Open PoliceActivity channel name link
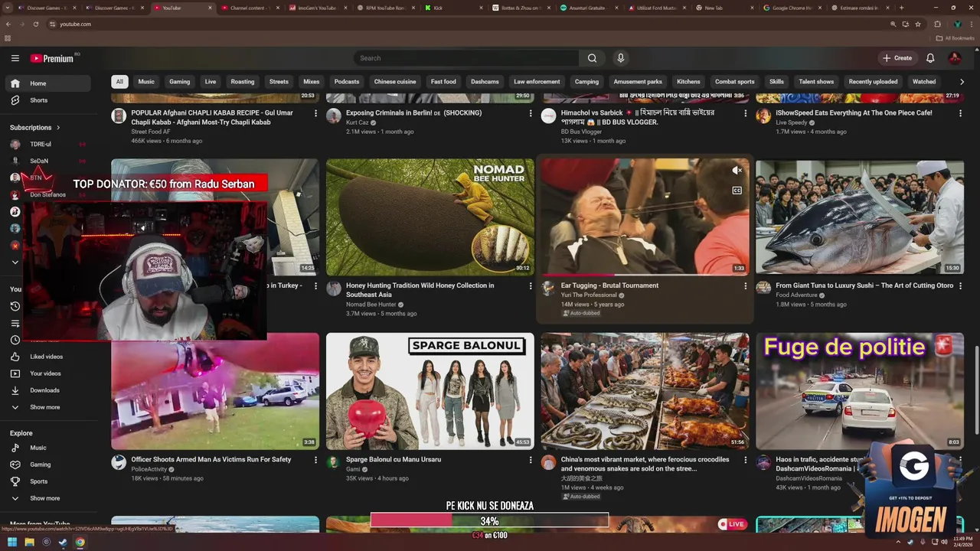The height and width of the screenshot is (551, 980). [x=149, y=469]
